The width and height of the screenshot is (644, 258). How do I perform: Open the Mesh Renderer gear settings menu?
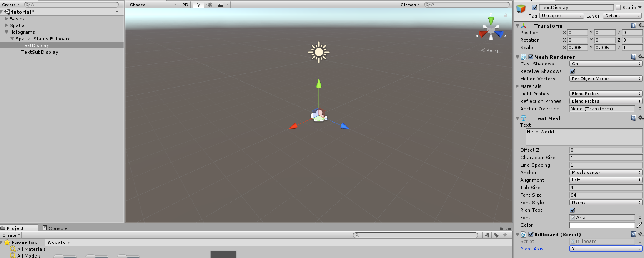640,57
